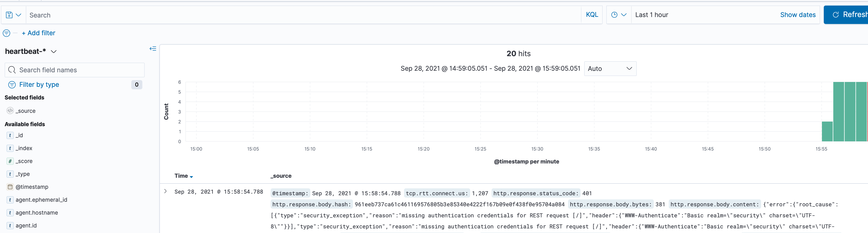Click the @timestamp per minute axis label

[x=526, y=162]
